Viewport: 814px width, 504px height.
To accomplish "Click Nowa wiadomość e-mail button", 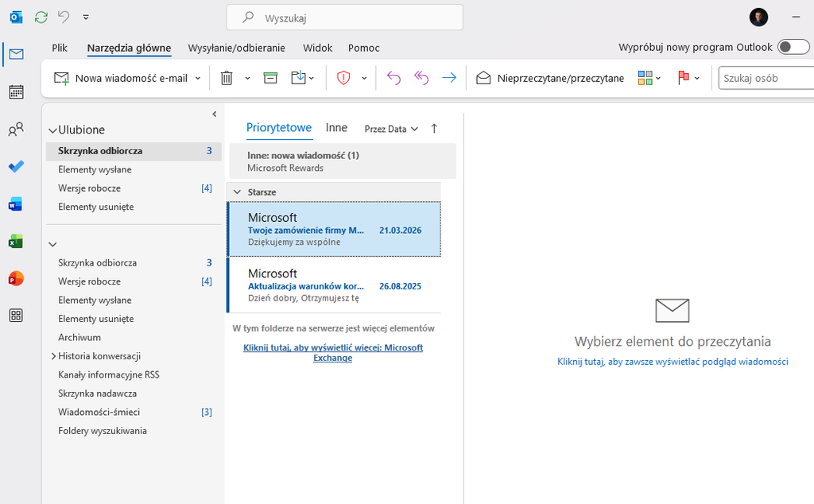I will pyautogui.click(x=122, y=79).
